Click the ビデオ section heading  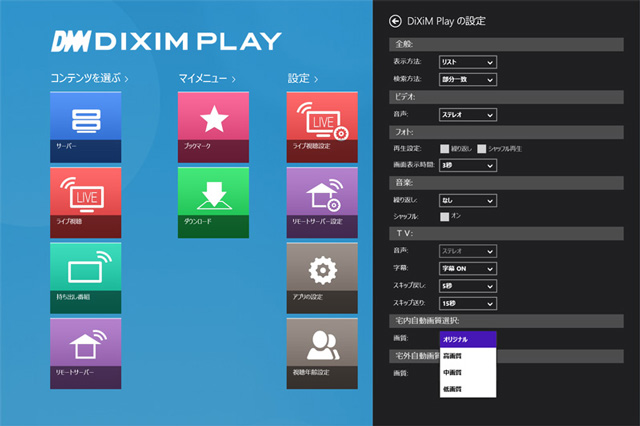[x=506, y=97]
